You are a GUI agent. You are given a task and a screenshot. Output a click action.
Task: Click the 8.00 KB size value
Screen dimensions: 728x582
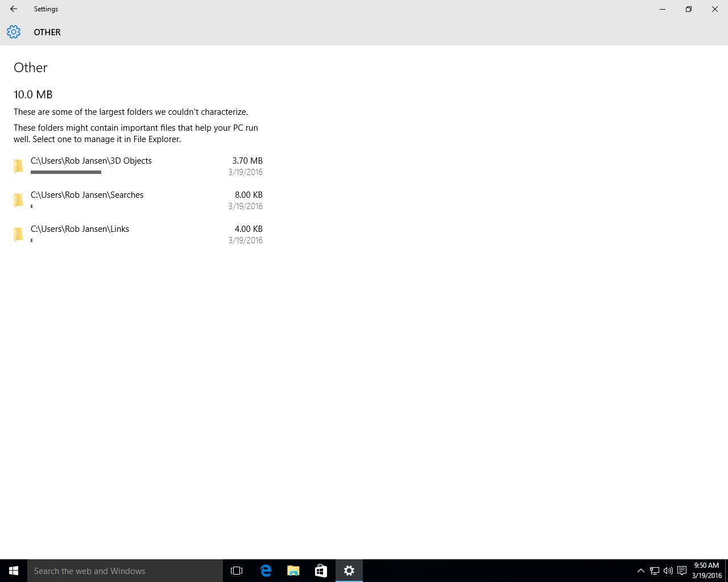[249, 195]
